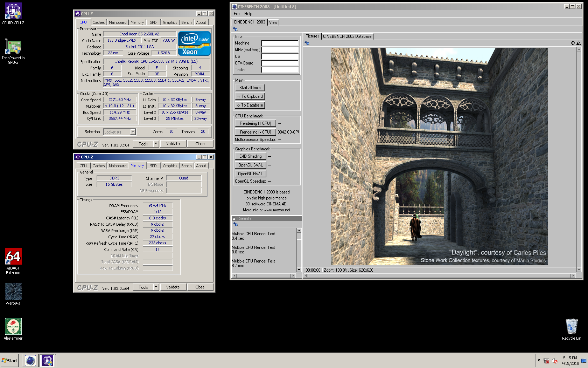Click the picture pane horizontal scrollbar right arrow
Image resolution: width=588 pixels, height=368 pixels.
point(573,276)
